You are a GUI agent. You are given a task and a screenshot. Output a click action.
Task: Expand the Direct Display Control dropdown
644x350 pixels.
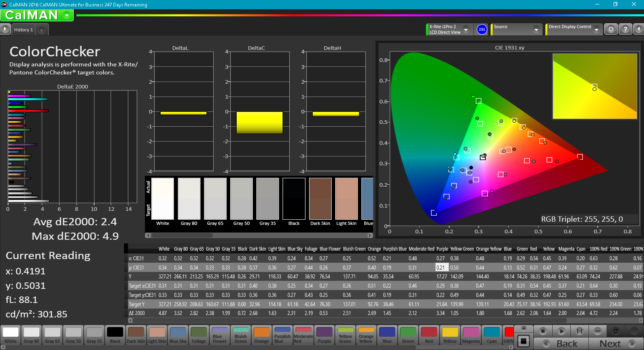(596, 29)
